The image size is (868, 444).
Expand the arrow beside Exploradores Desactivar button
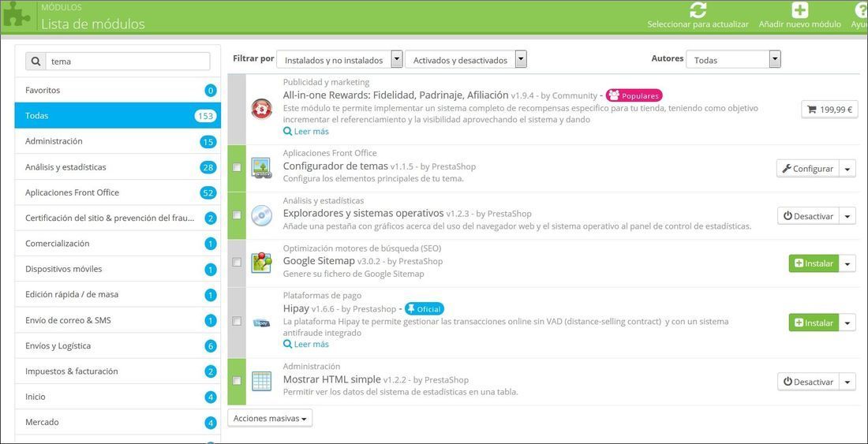pos(847,216)
